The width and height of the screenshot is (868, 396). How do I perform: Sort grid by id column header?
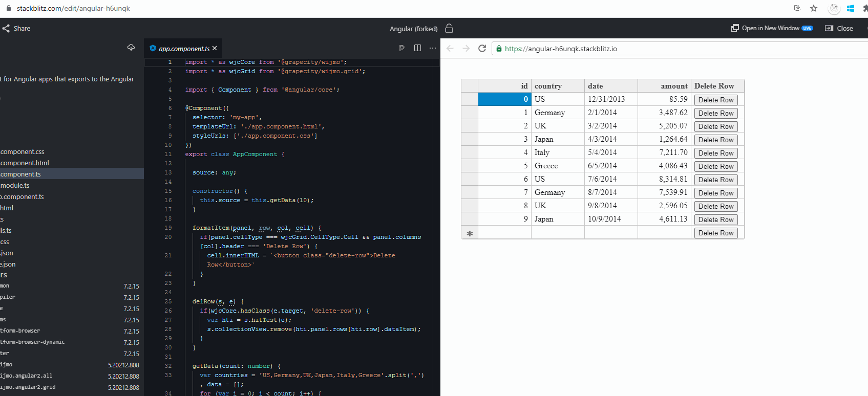click(504, 86)
